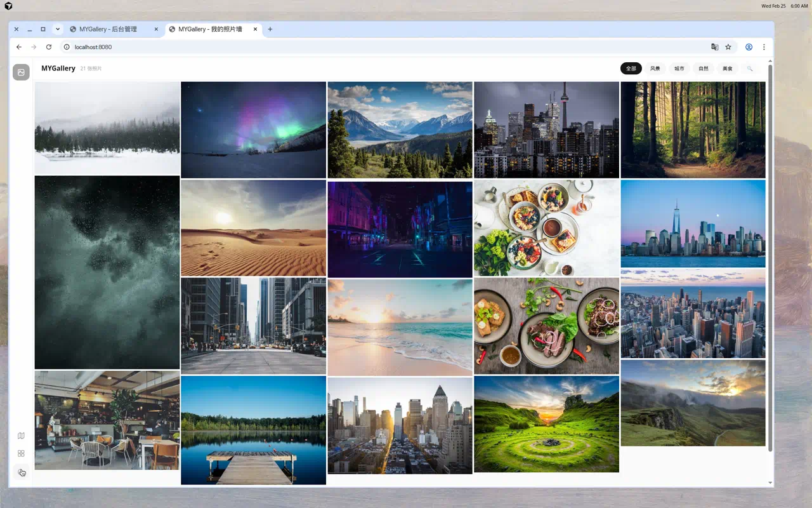Switch to grid layout icon in sidebar
The height and width of the screenshot is (508, 812).
[x=21, y=453]
